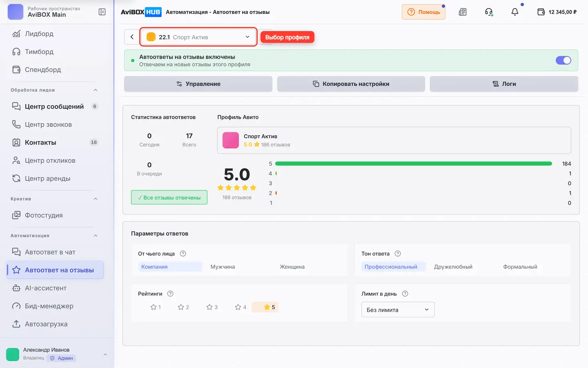Click help icon next to Тон ответа
The height and width of the screenshot is (368, 588).
(398, 254)
